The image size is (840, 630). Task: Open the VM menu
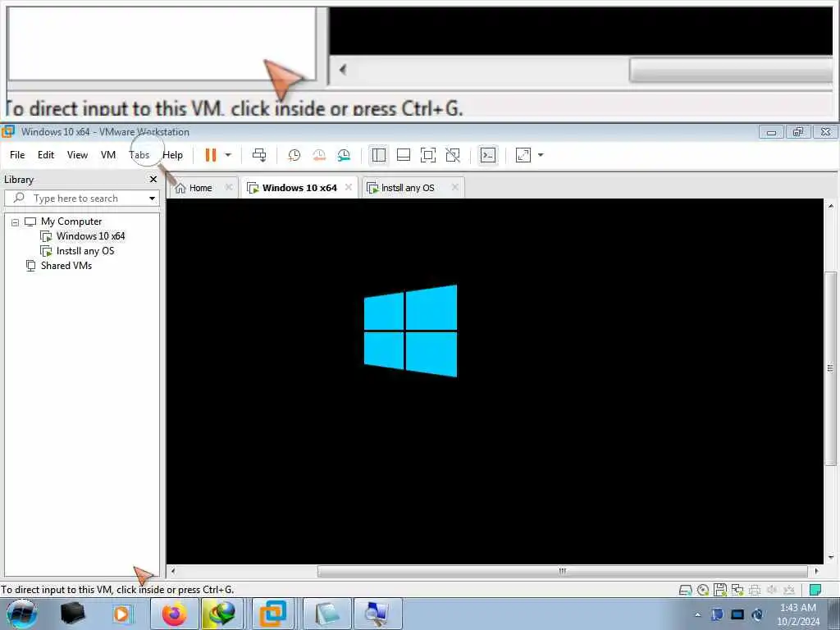108,155
